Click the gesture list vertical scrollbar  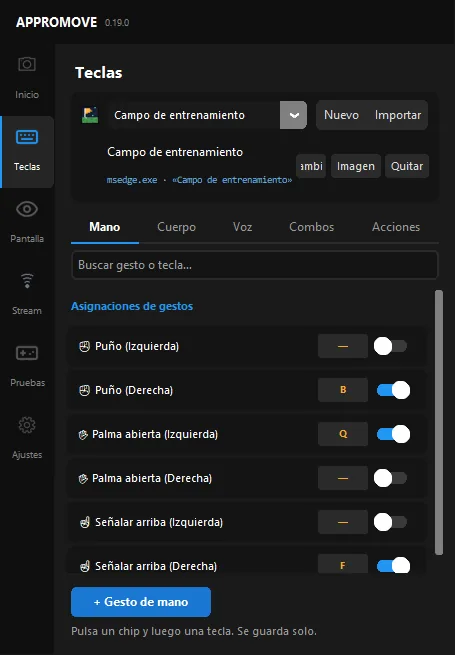[439, 422]
